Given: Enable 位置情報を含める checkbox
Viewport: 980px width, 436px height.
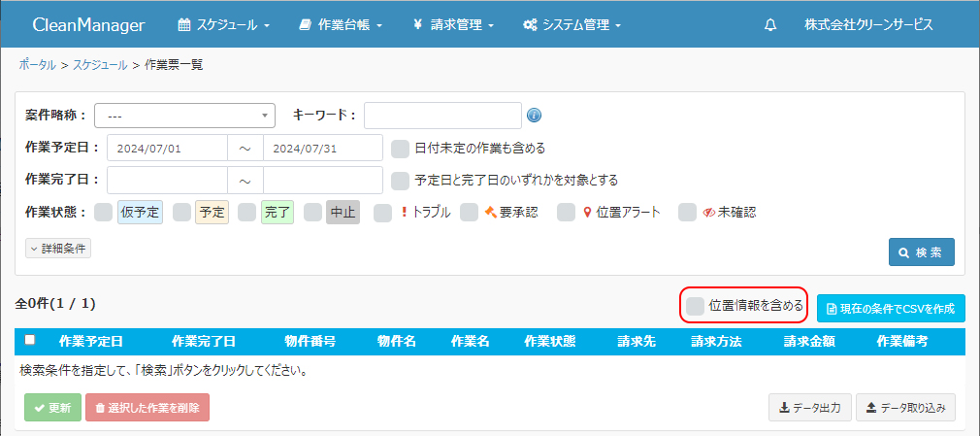Looking at the screenshot, I should [695, 306].
